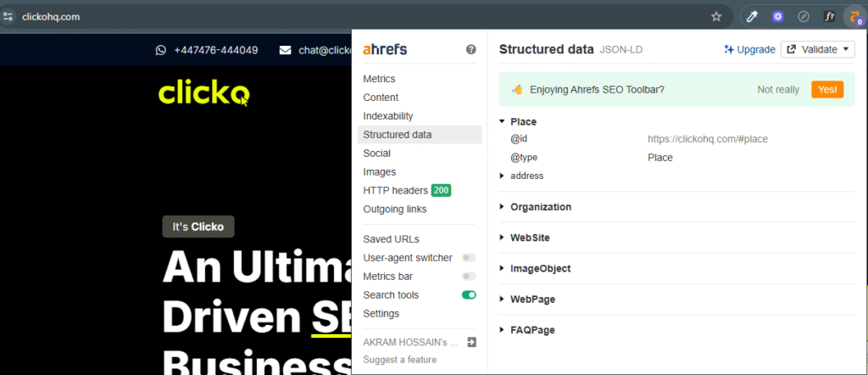Toggle the User-agent switcher switch
Screen dimensions: 868x375
click(469, 258)
